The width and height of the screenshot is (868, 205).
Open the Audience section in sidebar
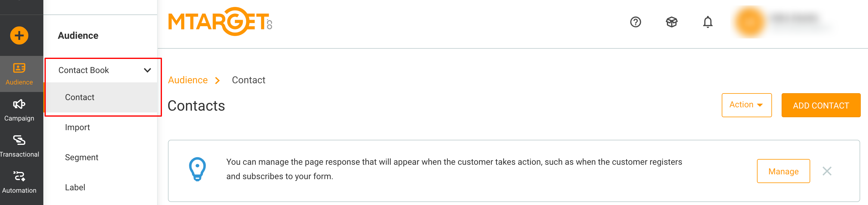click(x=19, y=74)
